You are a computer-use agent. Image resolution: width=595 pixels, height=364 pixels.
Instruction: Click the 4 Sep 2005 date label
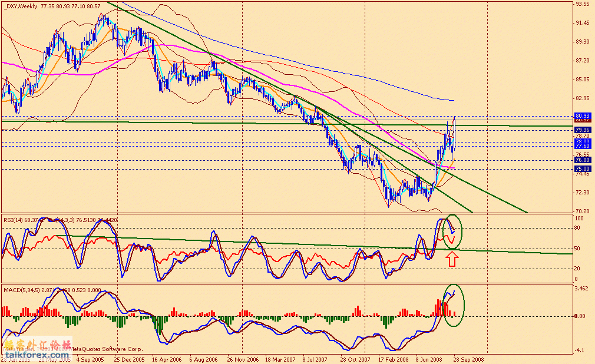pos(90,359)
